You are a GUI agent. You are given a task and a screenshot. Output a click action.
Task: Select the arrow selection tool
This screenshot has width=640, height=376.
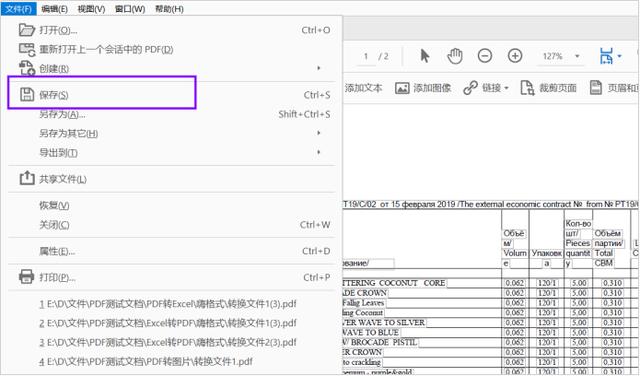click(425, 56)
